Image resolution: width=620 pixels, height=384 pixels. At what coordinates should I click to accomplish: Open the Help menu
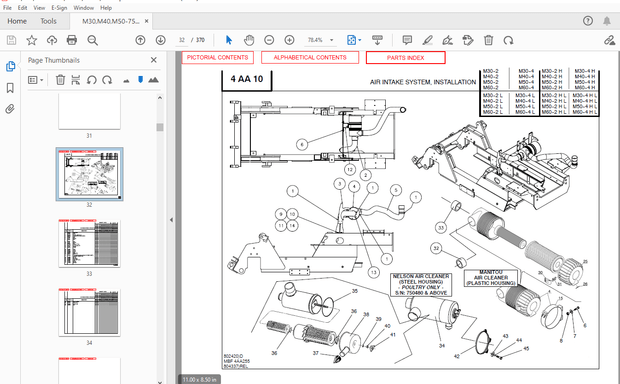(x=106, y=8)
